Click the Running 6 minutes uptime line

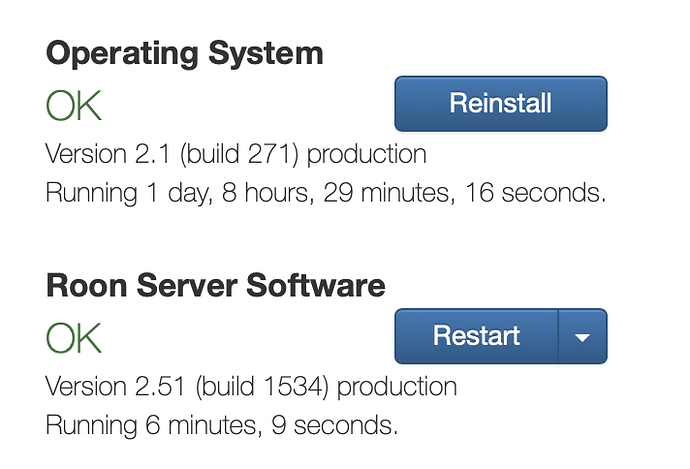[222, 425]
